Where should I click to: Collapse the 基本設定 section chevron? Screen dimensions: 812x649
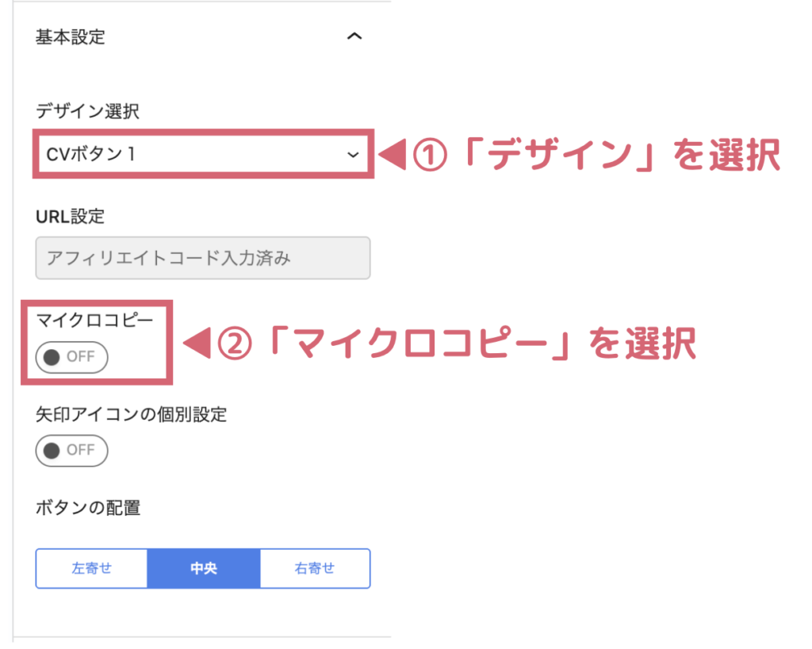tap(355, 36)
